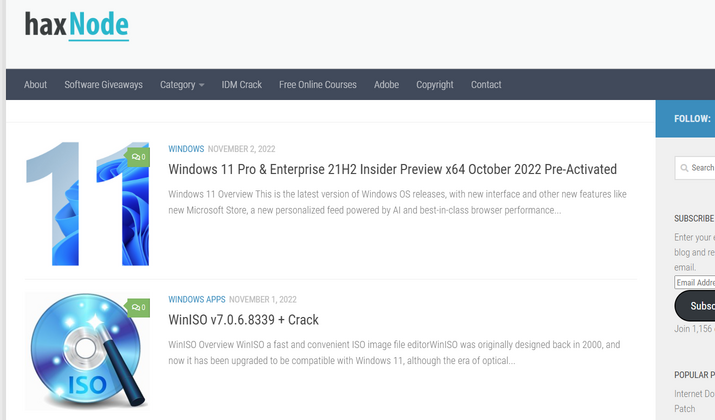The height and width of the screenshot is (420, 715).
Task: Open the Copyright page
Action: click(x=434, y=85)
